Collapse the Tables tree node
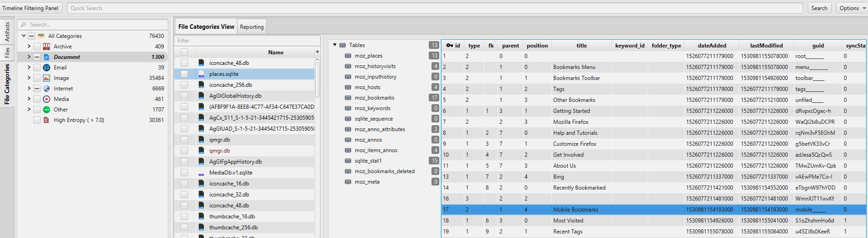 [335, 45]
